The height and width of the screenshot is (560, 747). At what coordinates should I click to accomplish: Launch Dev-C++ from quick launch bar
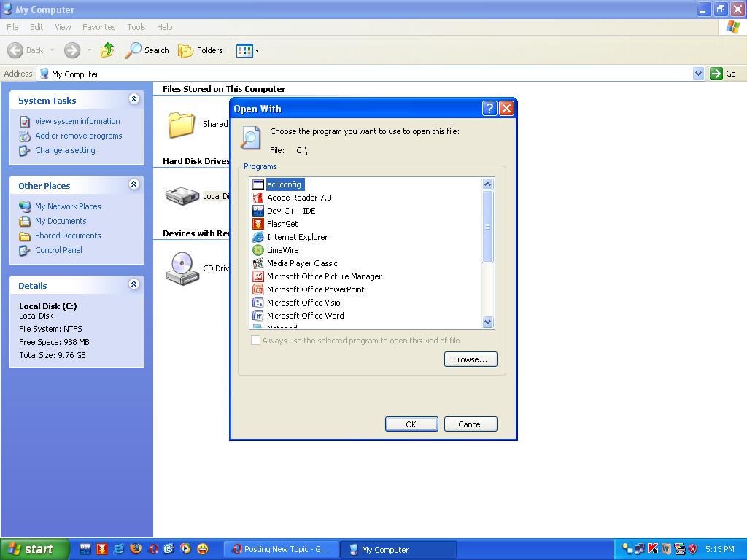[x=85, y=549]
